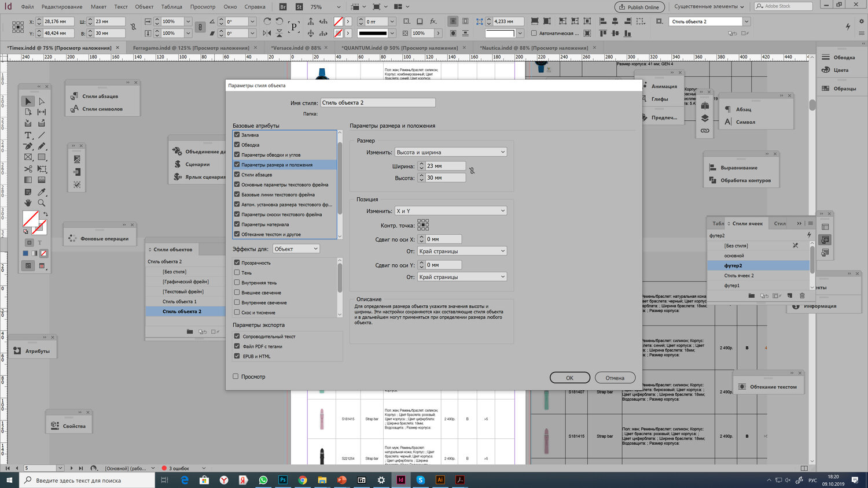The width and height of the screenshot is (868, 488).
Task: Click the constrain proportions link icon in the dialog
Action: pos(472,171)
